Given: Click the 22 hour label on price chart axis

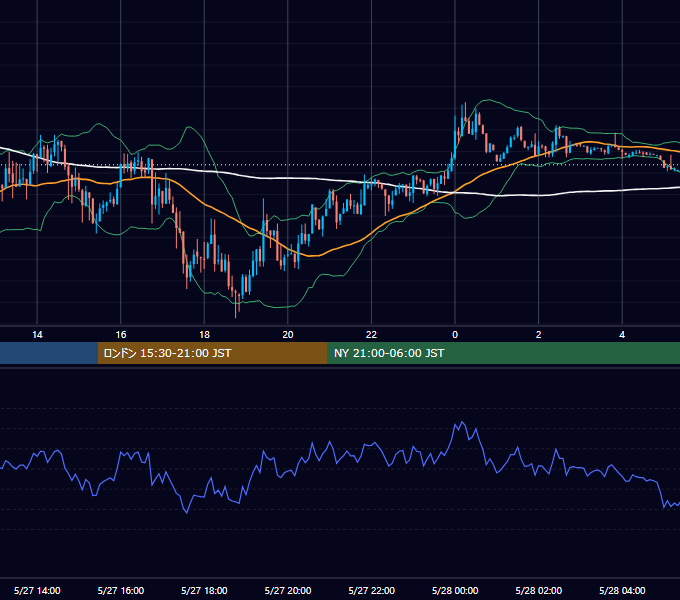Looking at the screenshot, I should click(371, 335).
